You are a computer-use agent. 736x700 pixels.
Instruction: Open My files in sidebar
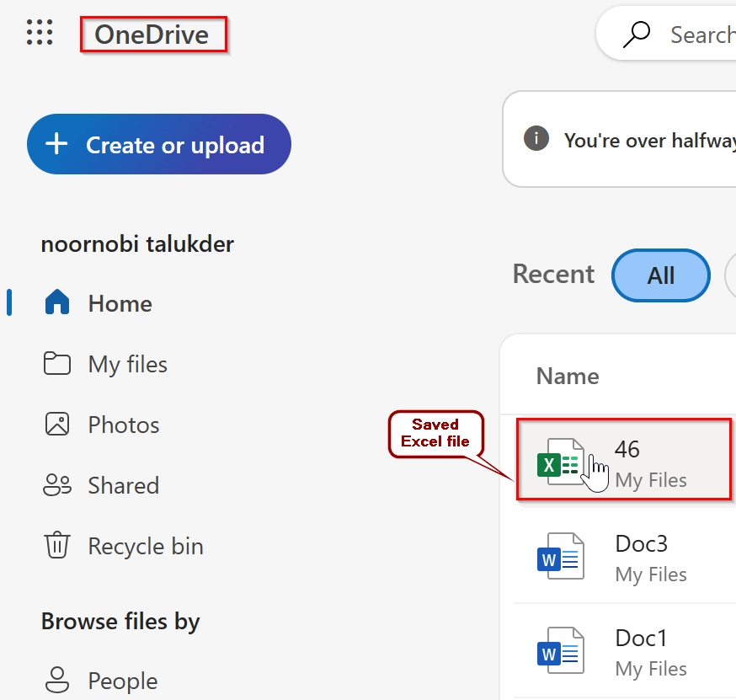tap(128, 364)
